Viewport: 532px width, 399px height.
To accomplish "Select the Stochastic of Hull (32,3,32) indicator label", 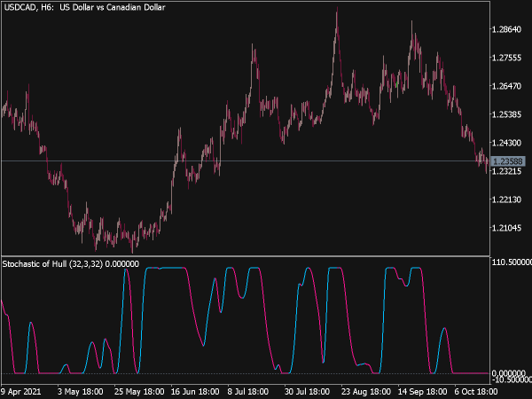I will (71, 264).
